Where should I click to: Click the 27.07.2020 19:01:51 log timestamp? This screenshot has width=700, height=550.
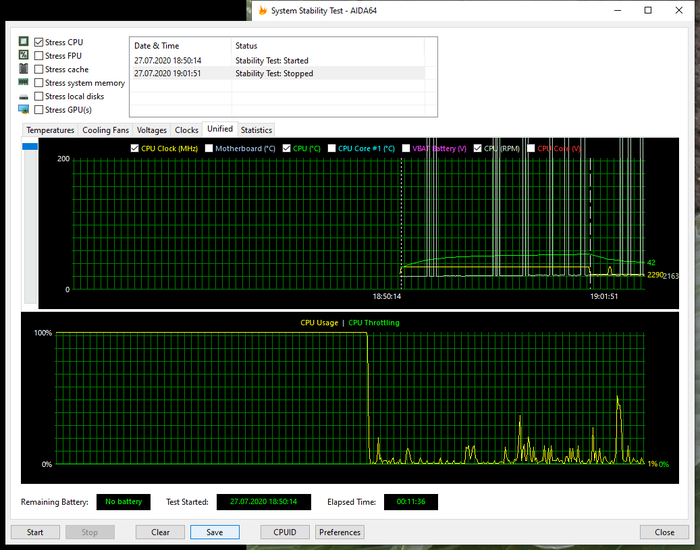click(x=167, y=73)
